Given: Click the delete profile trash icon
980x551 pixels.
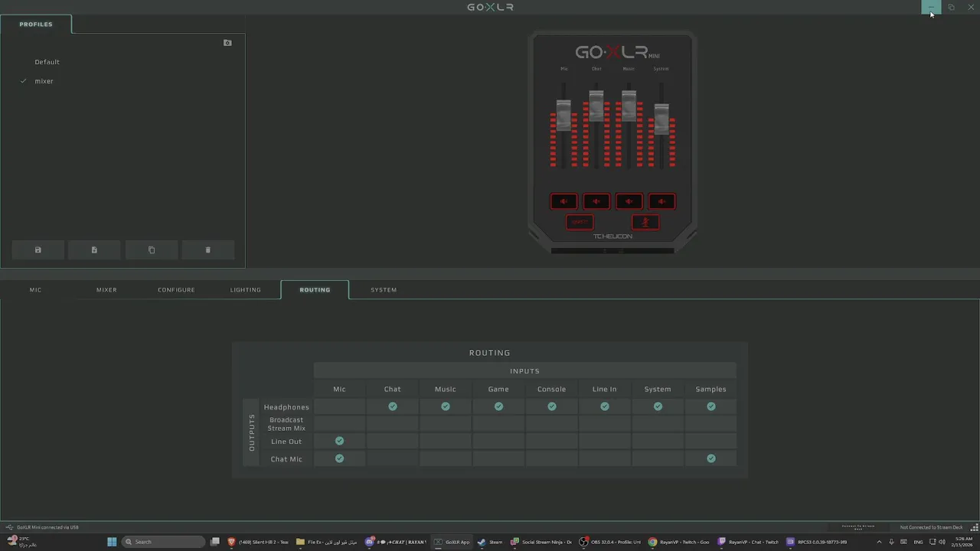Looking at the screenshot, I should [x=207, y=250].
